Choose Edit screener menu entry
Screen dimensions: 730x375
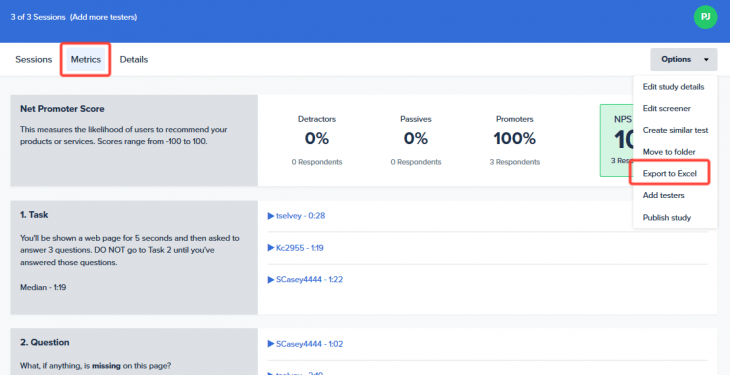[x=667, y=109]
